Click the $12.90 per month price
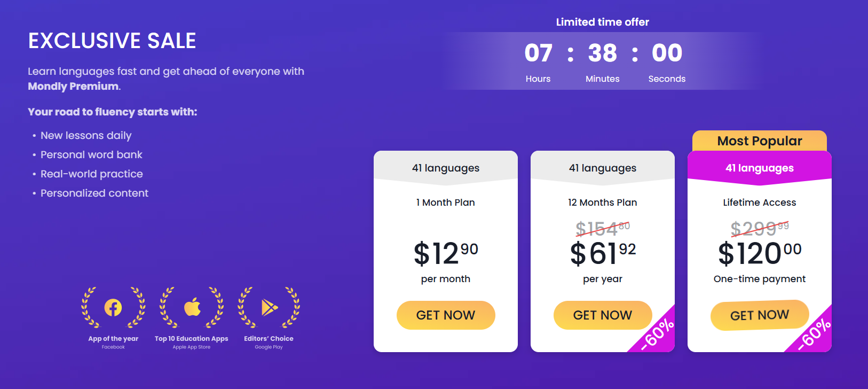The image size is (868, 389). [x=446, y=253]
